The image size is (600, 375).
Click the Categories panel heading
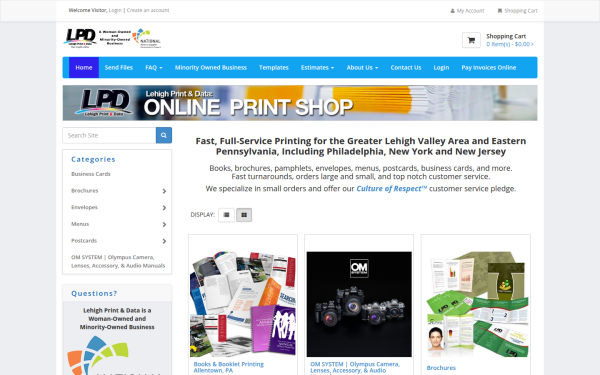tap(93, 159)
